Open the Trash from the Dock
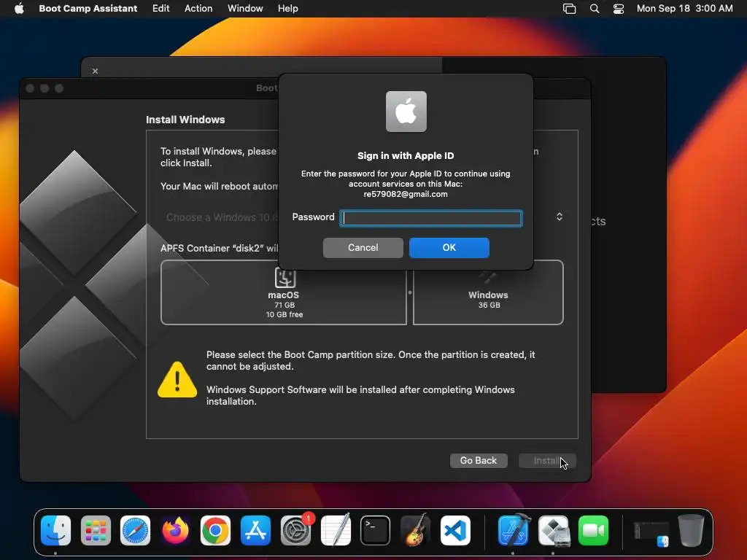Image resolution: width=747 pixels, height=560 pixels. 691,530
